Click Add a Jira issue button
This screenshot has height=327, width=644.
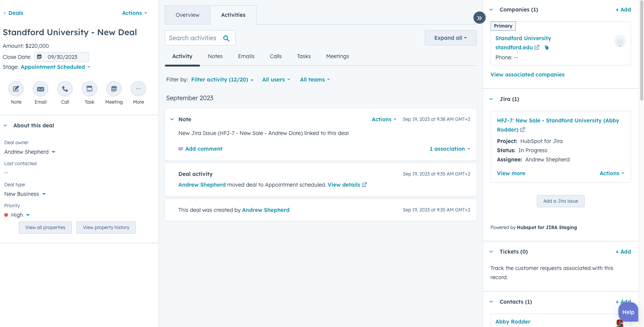561,201
